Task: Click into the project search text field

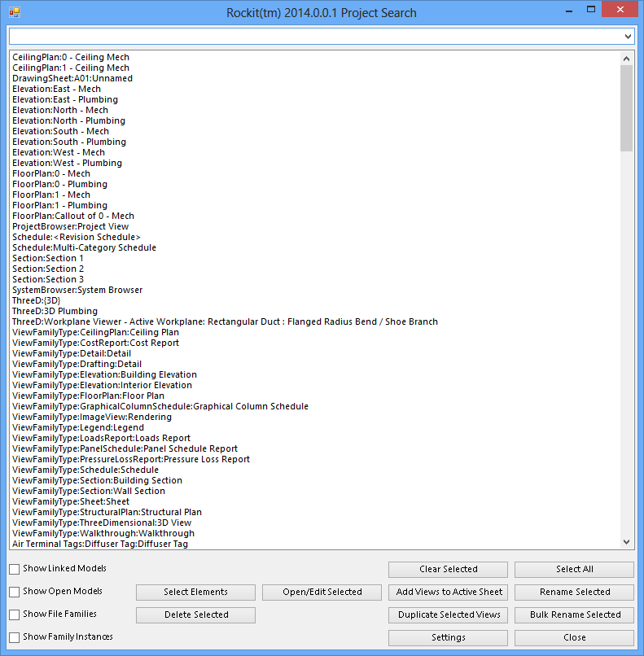Action: pyautogui.click(x=316, y=37)
